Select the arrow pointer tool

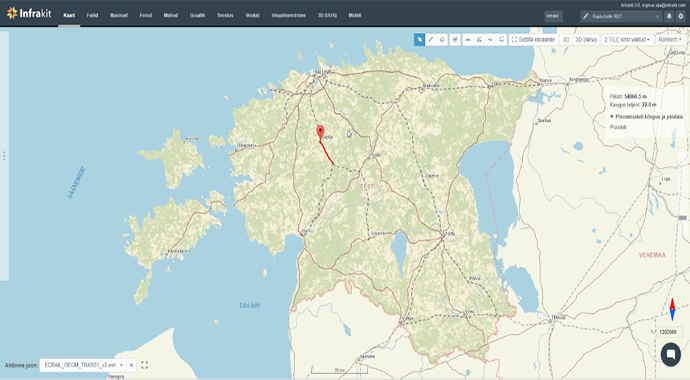(x=419, y=40)
